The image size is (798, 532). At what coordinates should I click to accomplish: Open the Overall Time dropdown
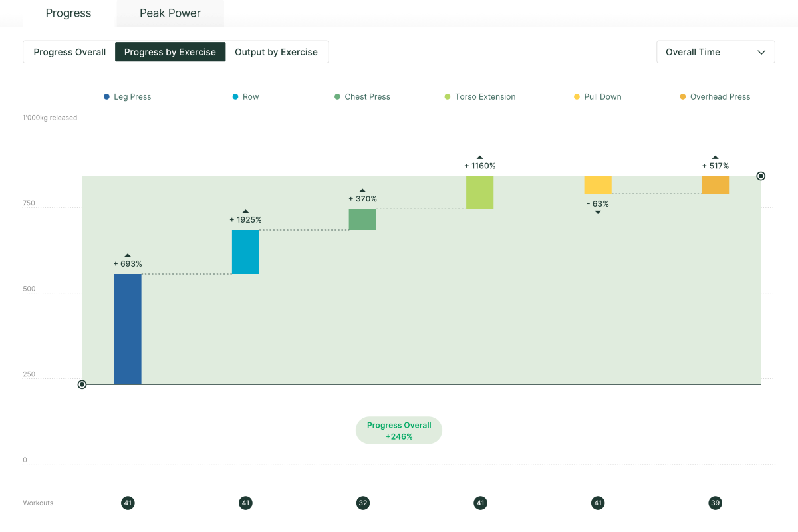[x=716, y=52]
